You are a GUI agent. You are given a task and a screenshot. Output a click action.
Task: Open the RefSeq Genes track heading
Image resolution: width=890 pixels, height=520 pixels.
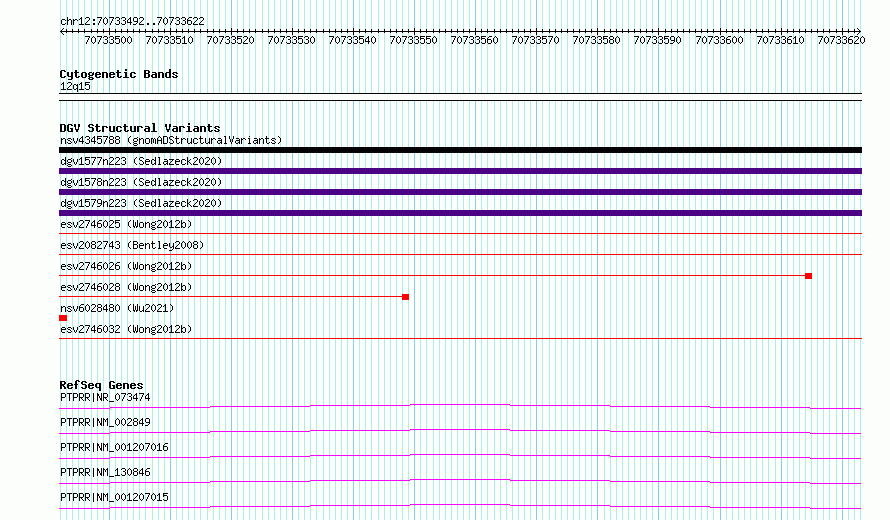[x=101, y=385]
